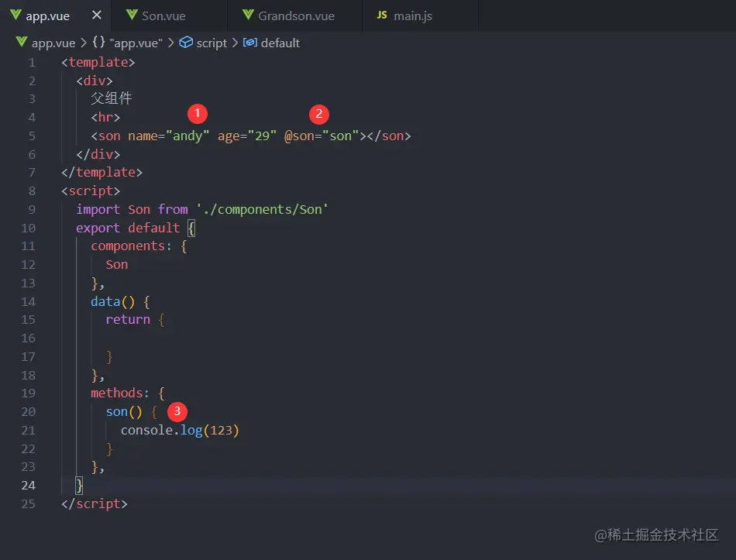The width and height of the screenshot is (736, 560).
Task: Click the opening <div> tag on line 2
Action: 95,81
